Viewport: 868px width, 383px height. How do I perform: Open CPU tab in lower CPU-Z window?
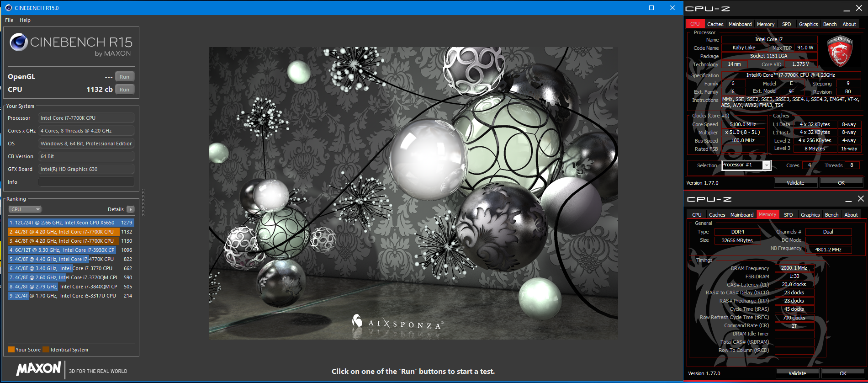(x=697, y=215)
